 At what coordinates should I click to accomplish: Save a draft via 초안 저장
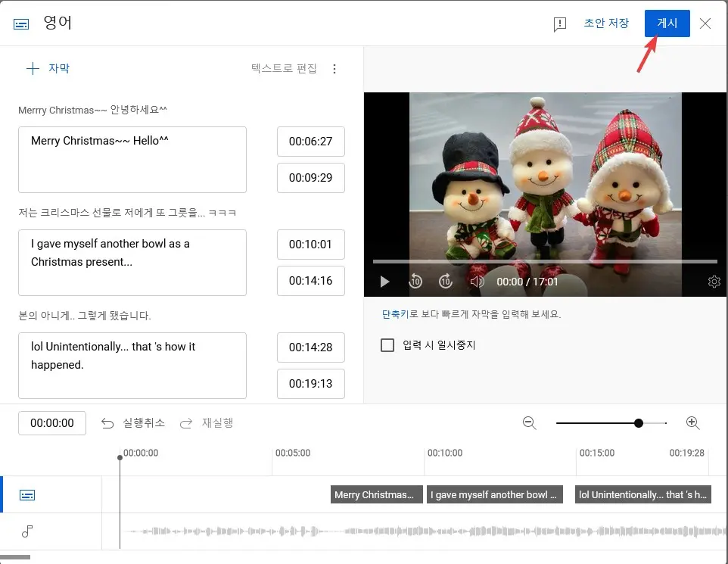(606, 23)
